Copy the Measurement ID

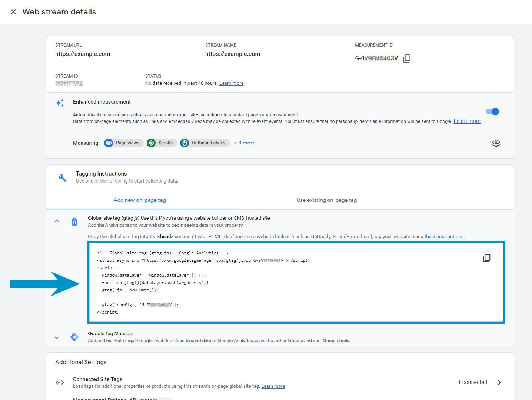pyautogui.click(x=407, y=58)
